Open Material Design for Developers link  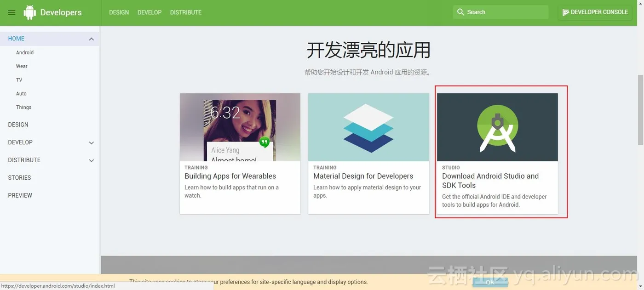click(363, 176)
